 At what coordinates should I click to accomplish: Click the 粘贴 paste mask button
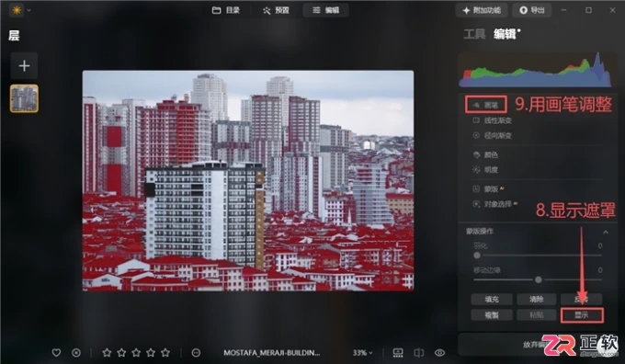(537, 315)
